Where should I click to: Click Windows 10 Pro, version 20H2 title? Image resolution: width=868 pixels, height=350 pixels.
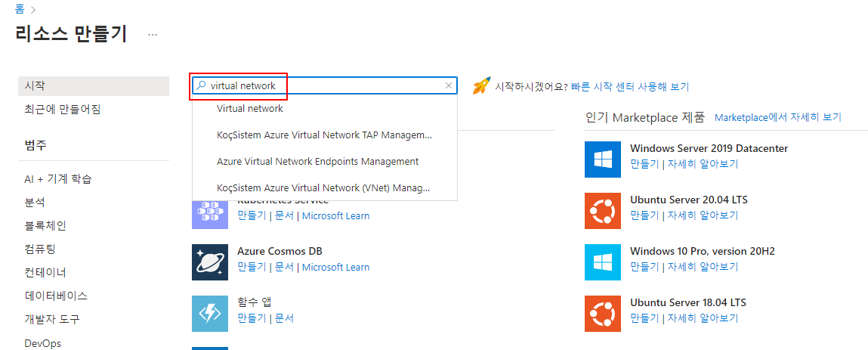tap(703, 252)
